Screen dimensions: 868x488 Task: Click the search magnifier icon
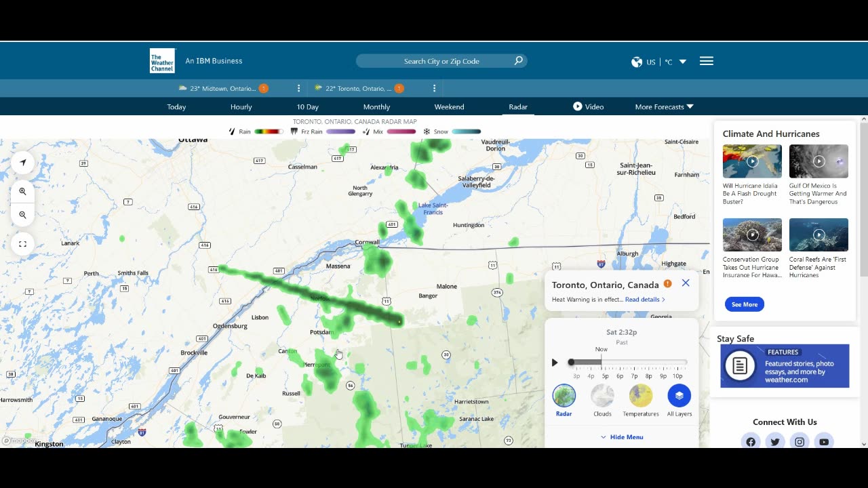[x=519, y=60]
